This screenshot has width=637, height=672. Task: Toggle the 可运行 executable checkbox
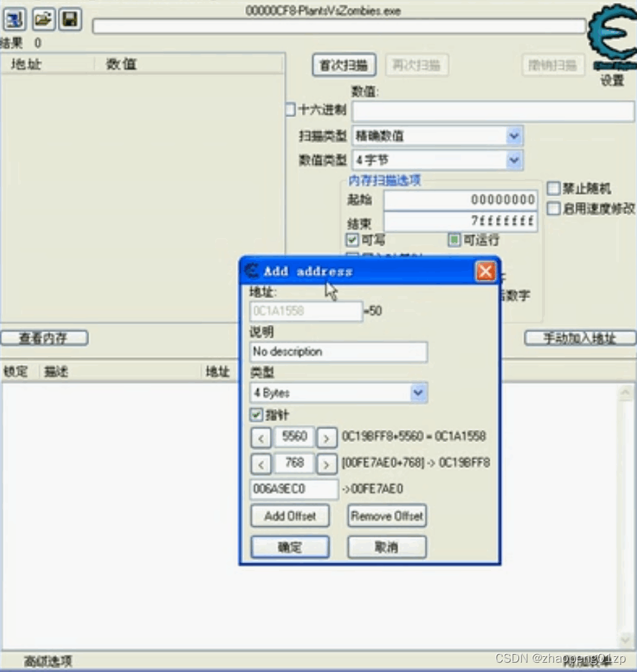[x=454, y=239]
